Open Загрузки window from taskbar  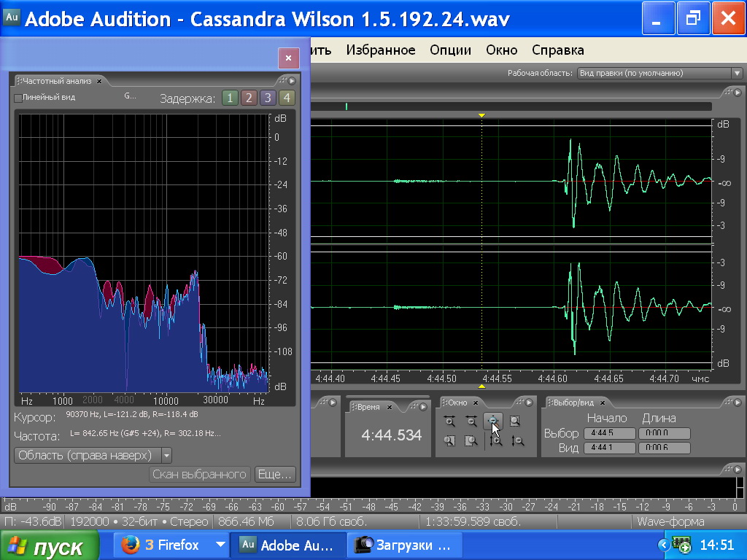click(405, 545)
